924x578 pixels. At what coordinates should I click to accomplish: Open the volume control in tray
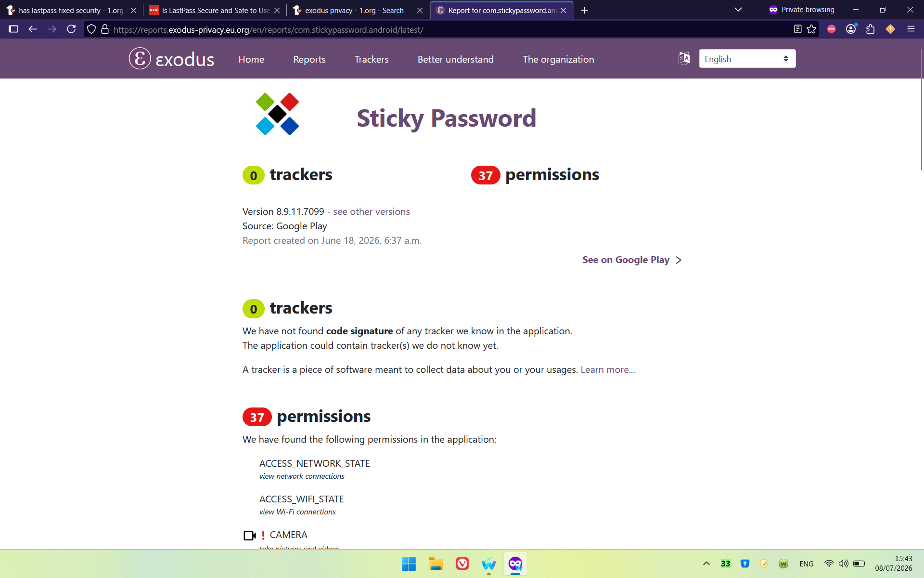pyautogui.click(x=843, y=564)
